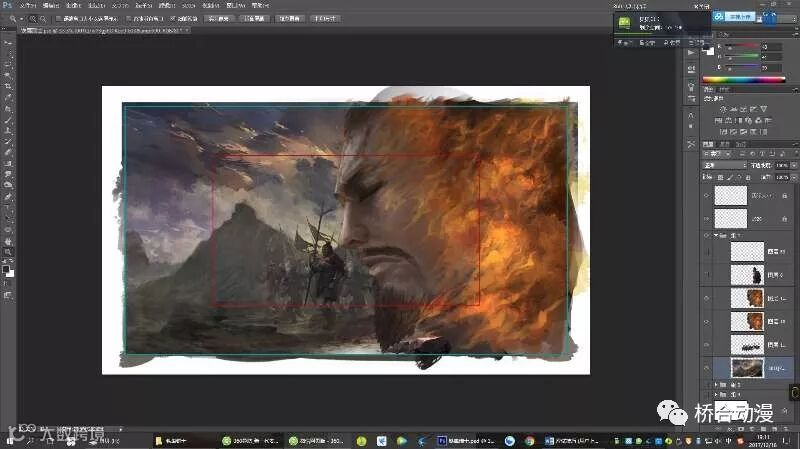800x449 pixels.
Task: Open the 编辑 (Edit) menu
Action: tap(51, 6)
